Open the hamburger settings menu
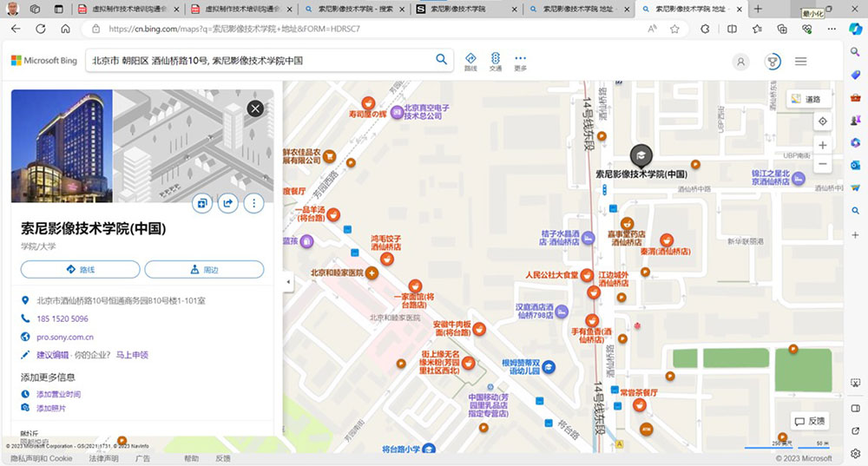 click(801, 62)
